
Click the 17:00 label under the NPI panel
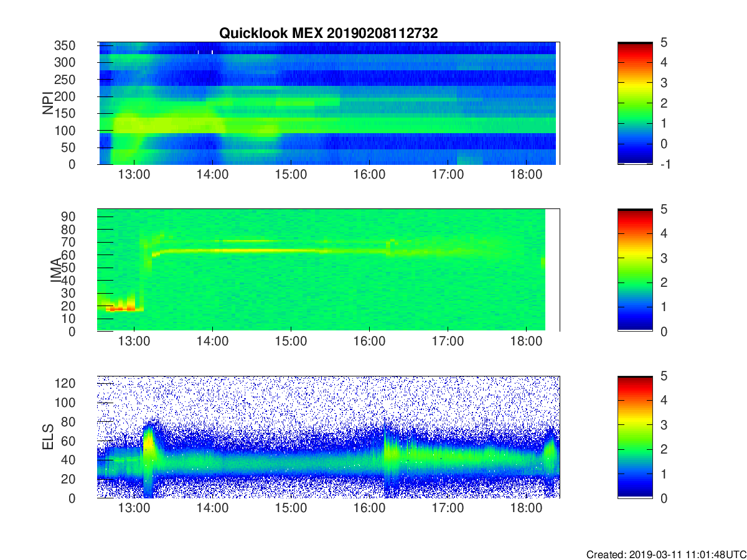coord(448,175)
